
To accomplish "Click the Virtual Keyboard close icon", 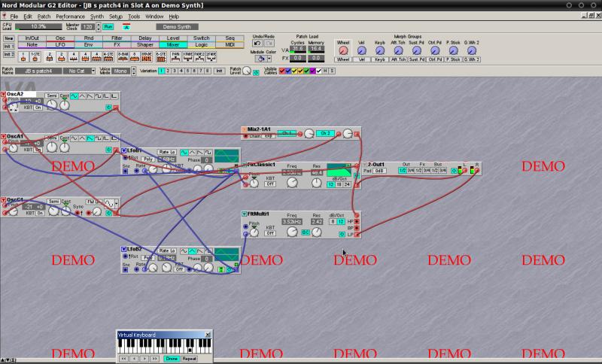I will click(x=208, y=335).
